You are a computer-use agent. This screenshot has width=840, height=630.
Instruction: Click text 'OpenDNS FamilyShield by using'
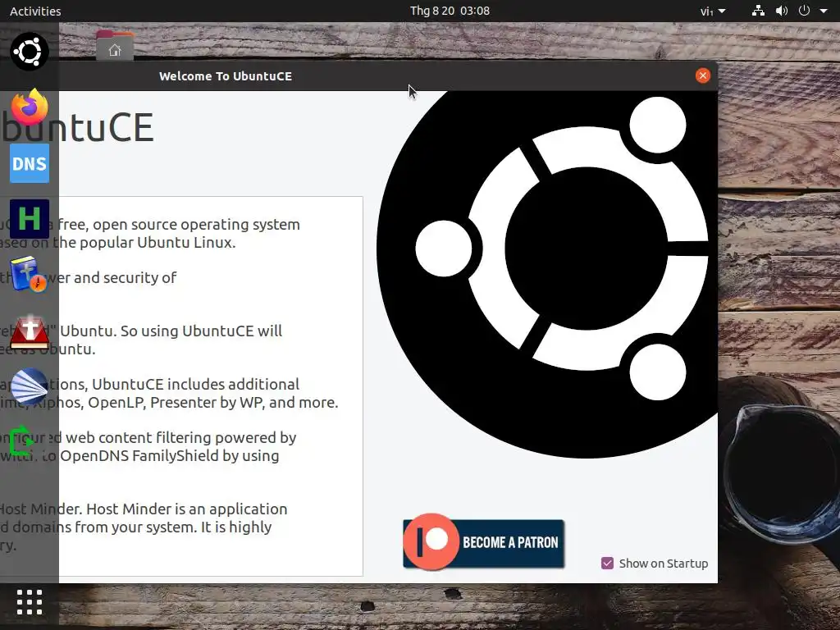click(169, 456)
